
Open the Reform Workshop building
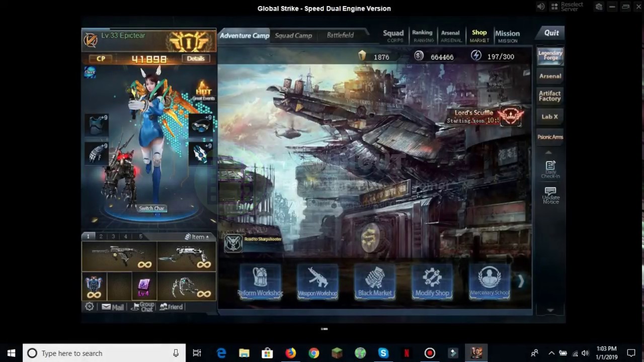(260, 281)
